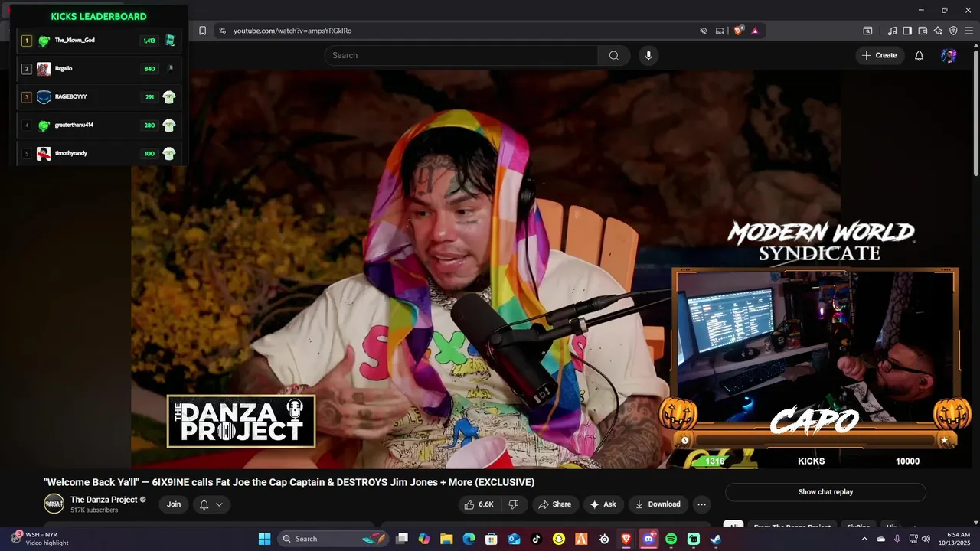Focus the YouTube Search input field
The height and width of the screenshot is (551, 980).
pyautogui.click(x=461, y=55)
